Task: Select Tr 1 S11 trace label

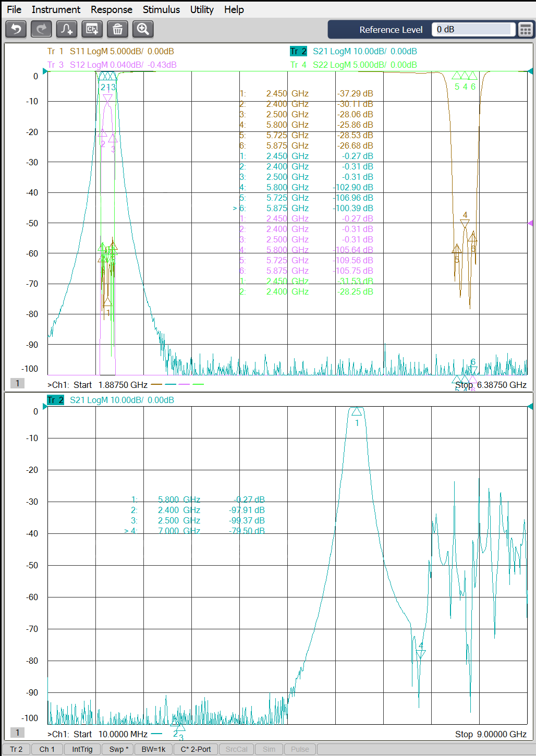Action: (111, 51)
